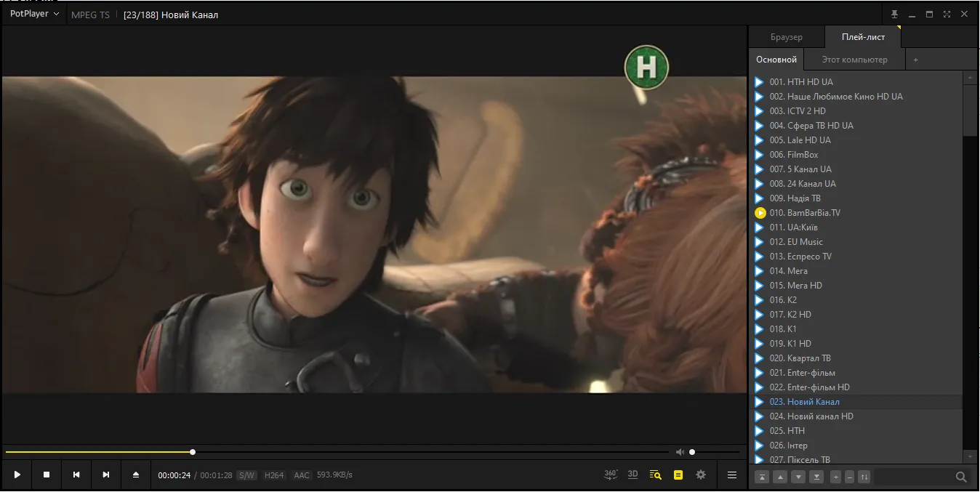Select channel 003. ICTV 2 HD

856,111
